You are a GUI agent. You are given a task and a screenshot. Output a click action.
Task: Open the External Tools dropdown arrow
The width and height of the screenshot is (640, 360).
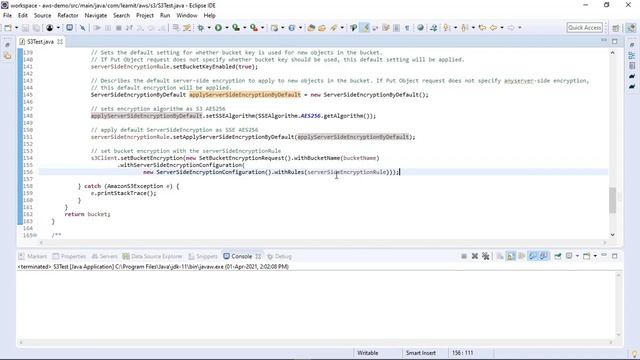(262, 28)
